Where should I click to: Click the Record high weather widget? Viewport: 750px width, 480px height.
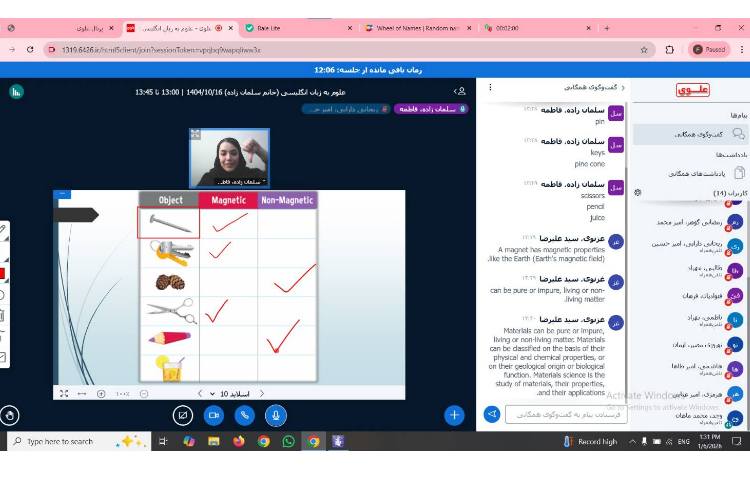[591, 442]
